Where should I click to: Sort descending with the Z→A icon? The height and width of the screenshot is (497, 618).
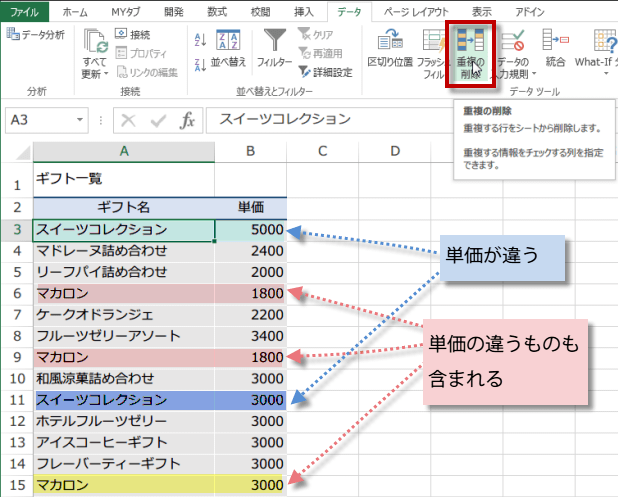[199, 62]
